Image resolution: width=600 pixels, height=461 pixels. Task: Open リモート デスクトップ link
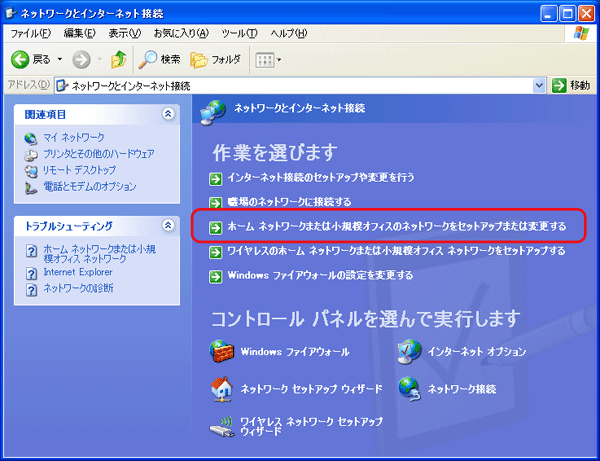point(79,170)
